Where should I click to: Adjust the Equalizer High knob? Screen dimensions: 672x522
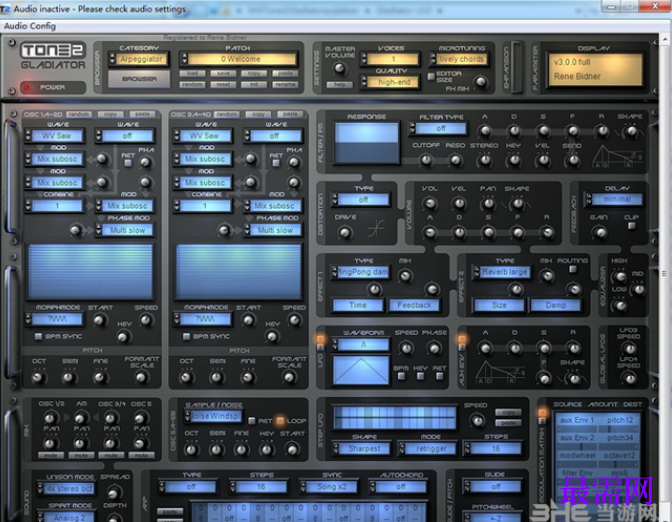[619, 276]
